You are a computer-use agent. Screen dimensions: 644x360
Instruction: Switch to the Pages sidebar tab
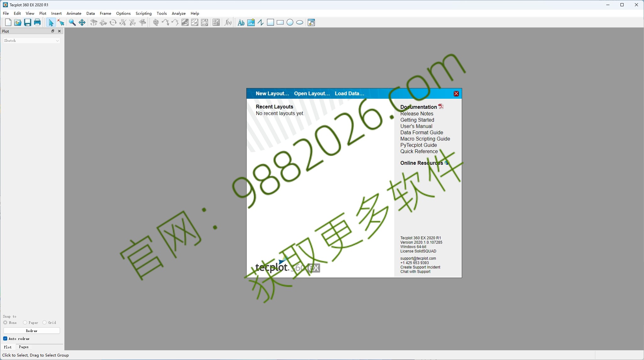tap(24, 347)
